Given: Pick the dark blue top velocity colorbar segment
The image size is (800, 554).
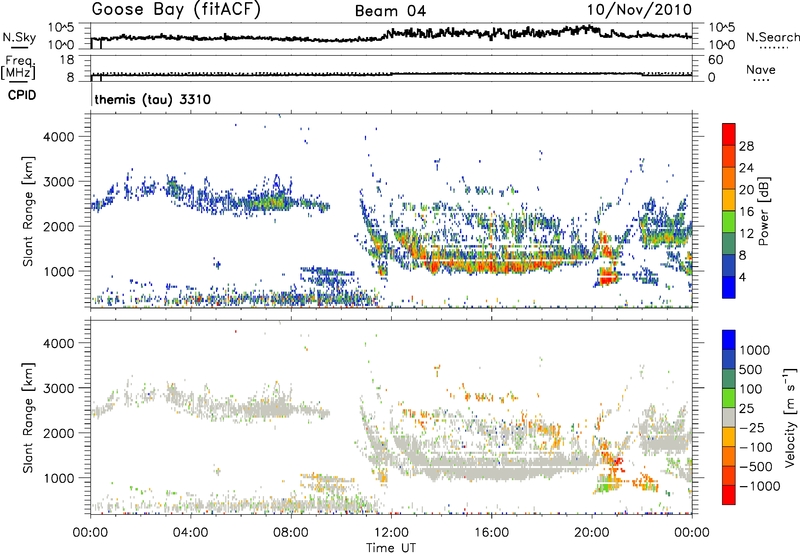Looking at the screenshot, I should [x=729, y=339].
